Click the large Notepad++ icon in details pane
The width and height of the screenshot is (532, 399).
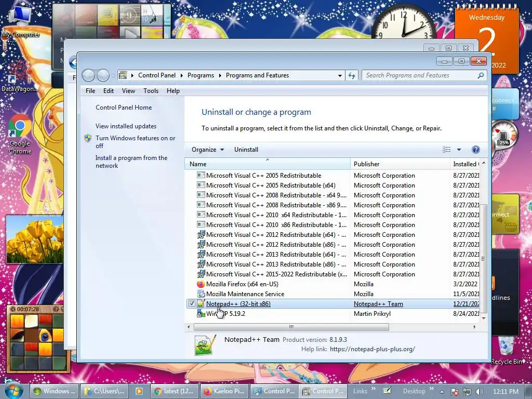point(205,345)
